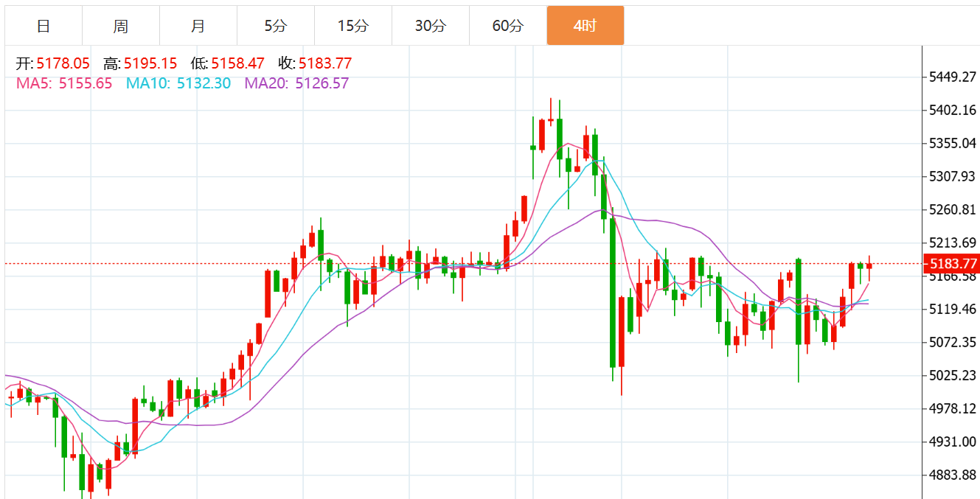Image resolution: width=980 pixels, height=499 pixels.
Task: Show the 30分 chart interval
Action: coord(430,26)
